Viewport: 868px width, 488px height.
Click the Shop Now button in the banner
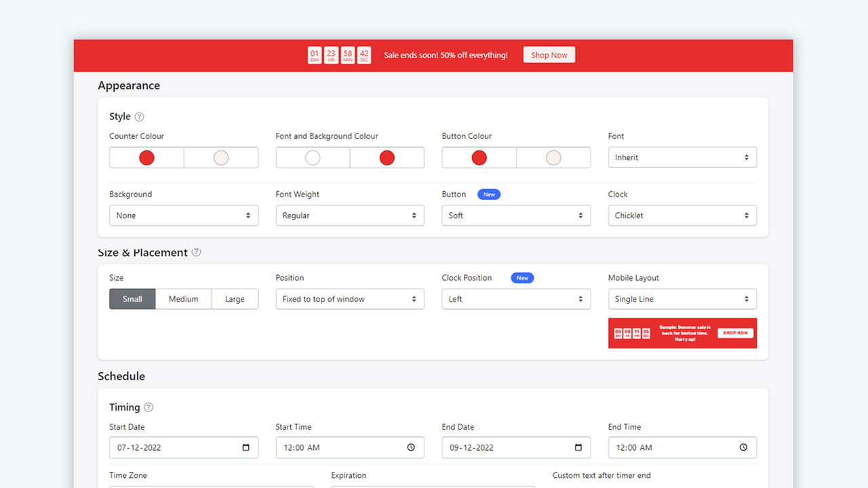click(549, 55)
